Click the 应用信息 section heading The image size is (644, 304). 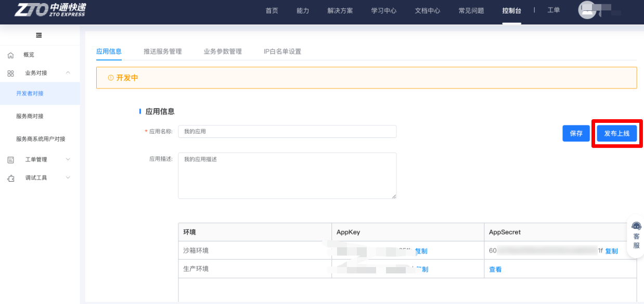tap(160, 111)
